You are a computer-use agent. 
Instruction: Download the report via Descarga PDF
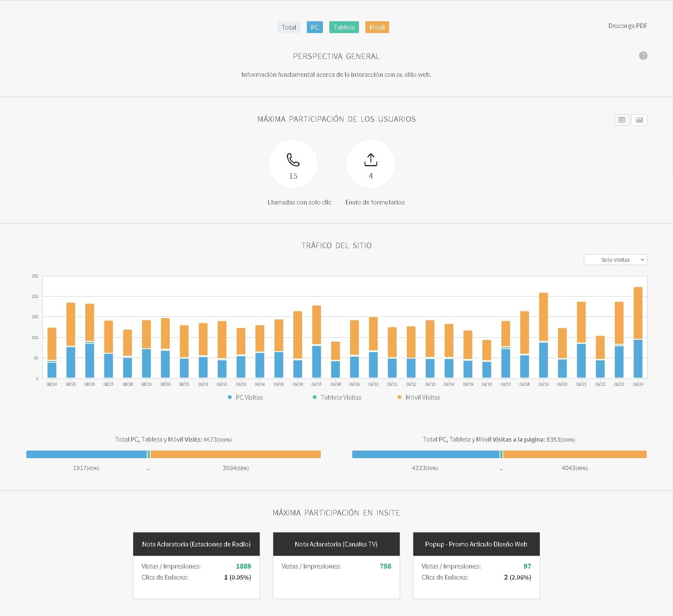pyautogui.click(x=628, y=26)
